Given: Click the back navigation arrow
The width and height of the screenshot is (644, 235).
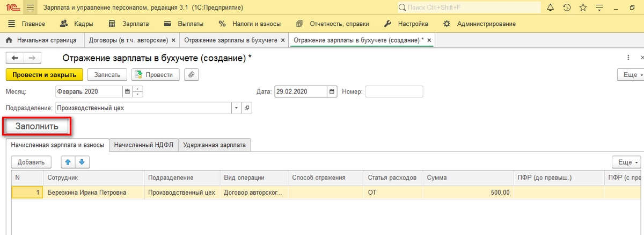Looking at the screenshot, I should [15, 58].
